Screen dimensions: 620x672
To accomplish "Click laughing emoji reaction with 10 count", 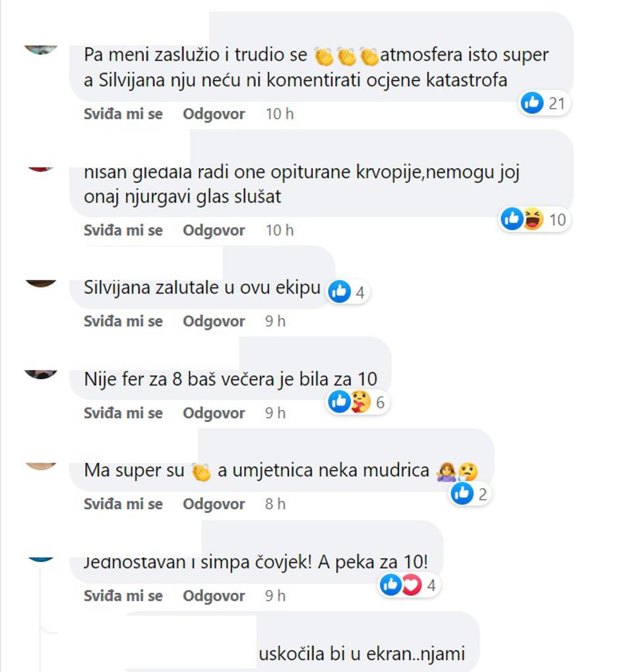I will click(x=533, y=219).
